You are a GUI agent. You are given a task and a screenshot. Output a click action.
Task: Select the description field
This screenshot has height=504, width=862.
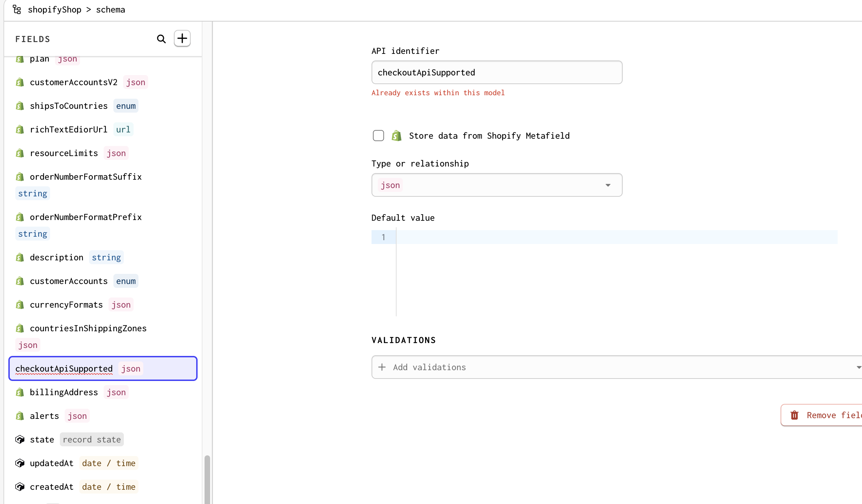click(103, 258)
